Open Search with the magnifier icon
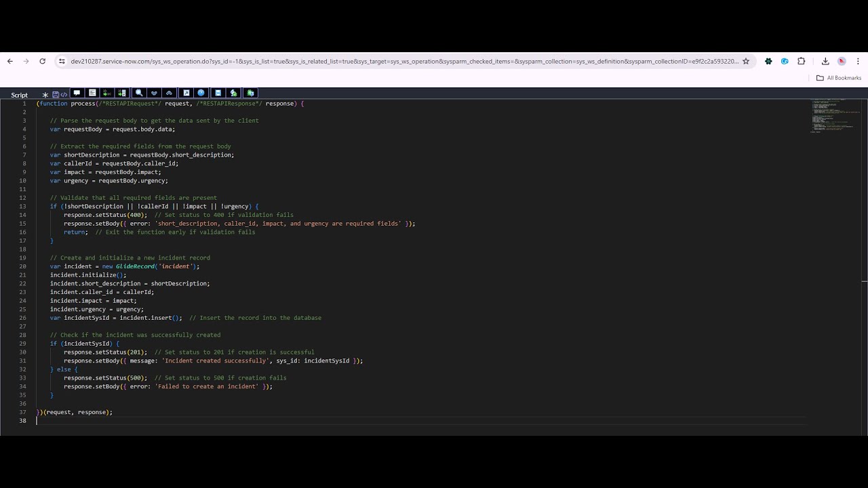Screen dimensions: 868x488 point(139,93)
